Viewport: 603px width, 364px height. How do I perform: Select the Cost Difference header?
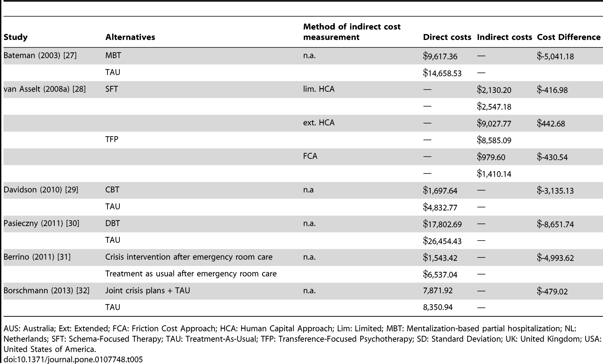pos(569,37)
